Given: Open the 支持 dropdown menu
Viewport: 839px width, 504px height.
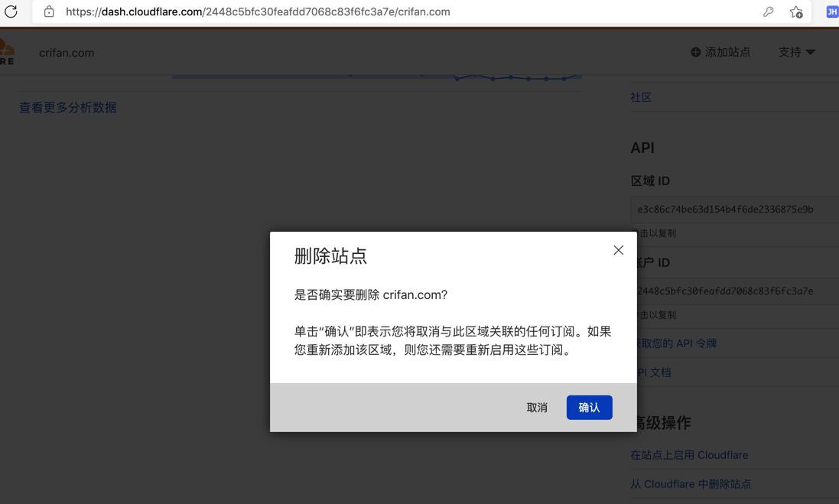Looking at the screenshot, I should coord(797,52).
